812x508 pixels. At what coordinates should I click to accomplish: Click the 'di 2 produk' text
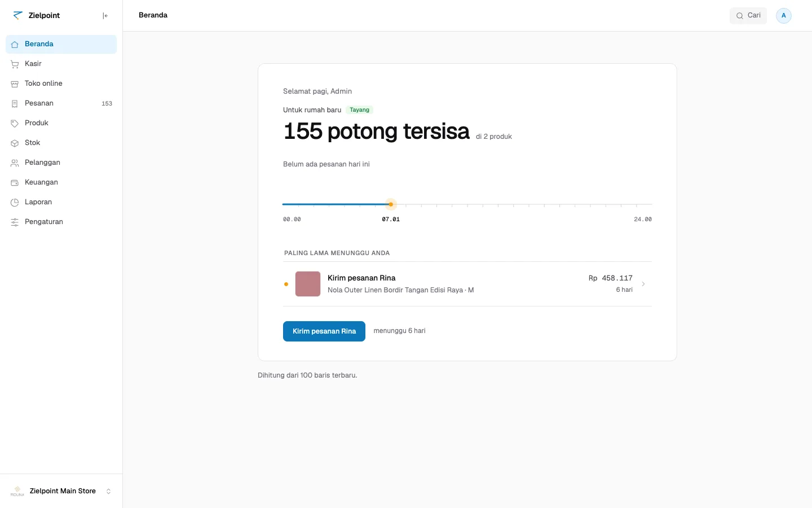tap(494, 137)
